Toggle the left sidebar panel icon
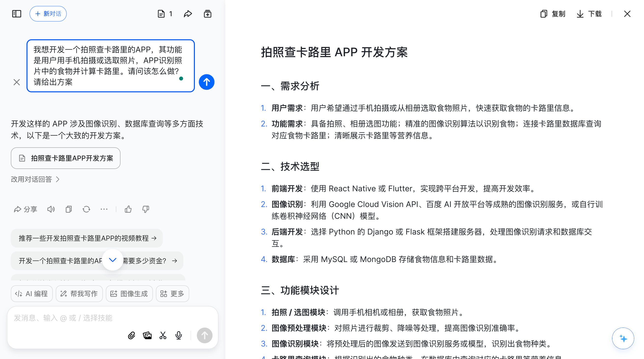 pos(16,14)
